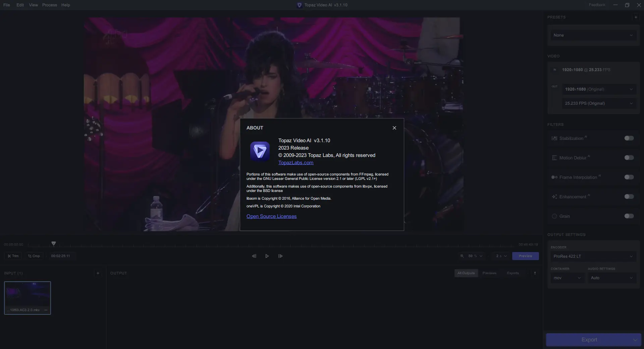This screenshot has height=349, width=644.
Task: Switch on Frame Interpolation
Action: (629, 177)
